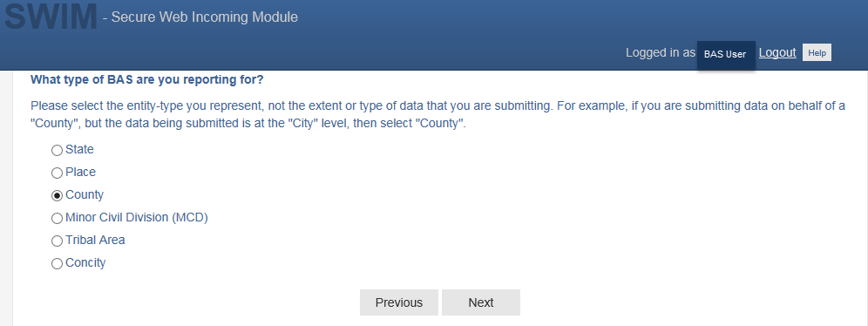Select the Tribal Area radio circle
Image resolution: width=868 pixels, height=326 pixels.
tap(57, 241)
